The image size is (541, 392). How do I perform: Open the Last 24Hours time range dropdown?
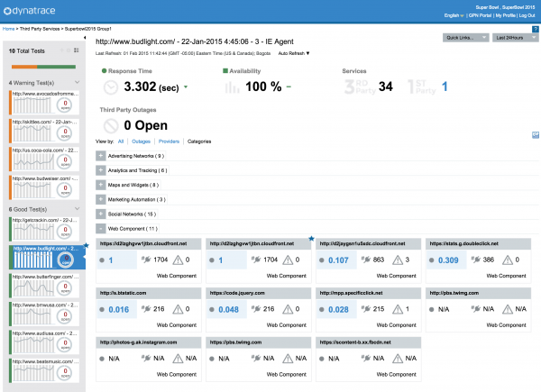[516, 38]
